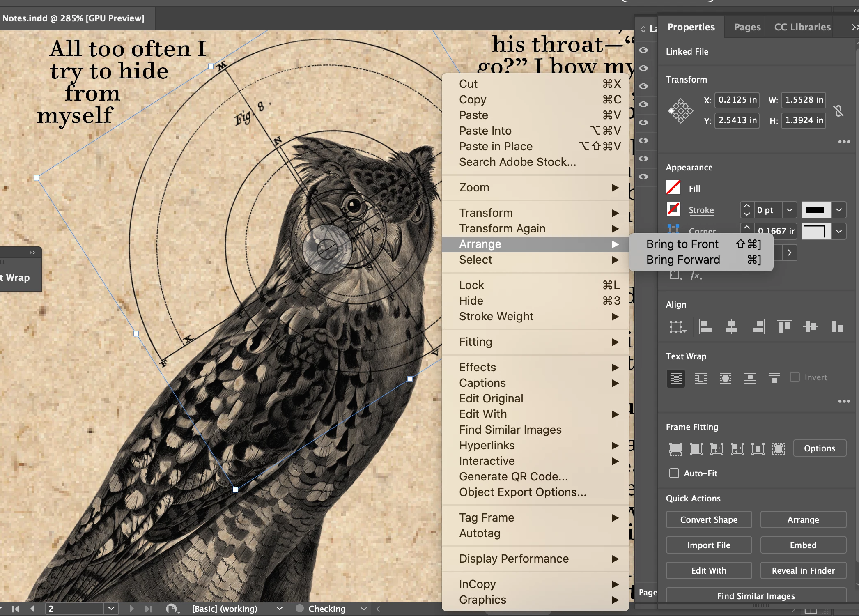
Task: Click the center content fitting icon
Action: pyautogui.click(x=758, y=448)
